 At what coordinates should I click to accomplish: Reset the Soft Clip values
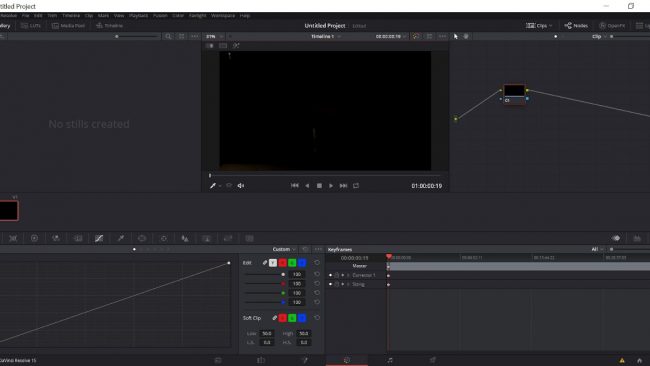click(x=317, y=318)
